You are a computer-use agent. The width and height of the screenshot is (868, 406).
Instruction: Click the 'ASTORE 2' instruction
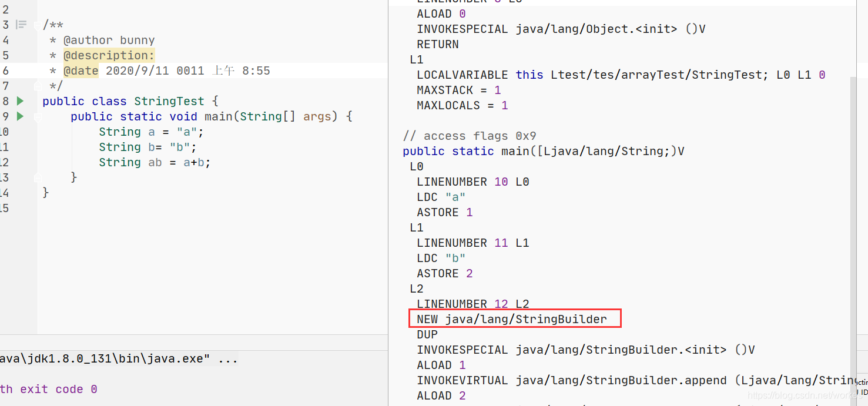click(x=445, y=273)
